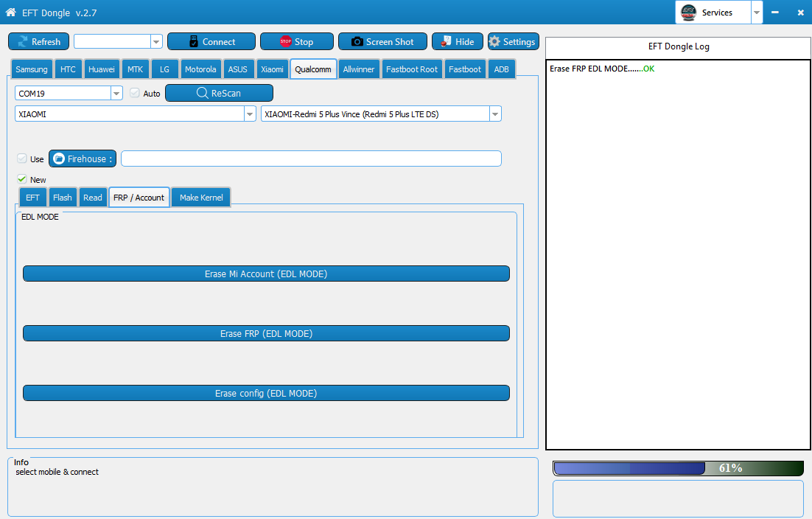Click the 61% progress bar
Screen dimensions: 812x519
[679, 468]
